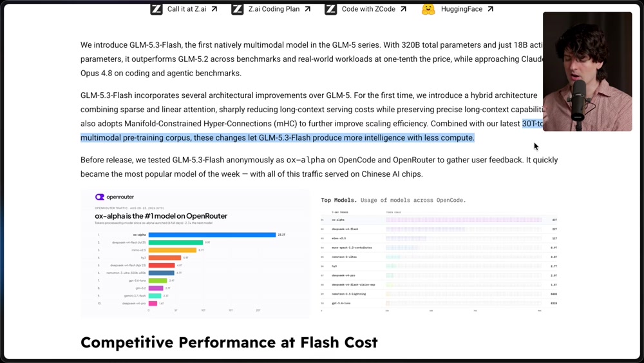Click the highlighted multimodal pre-training corpus sentence

(x=277, y=138)
